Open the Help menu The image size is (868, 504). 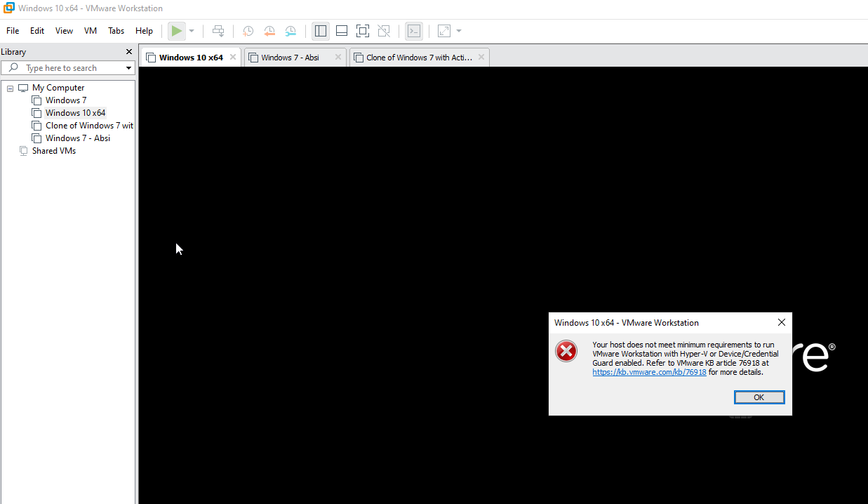pos(144,31)
